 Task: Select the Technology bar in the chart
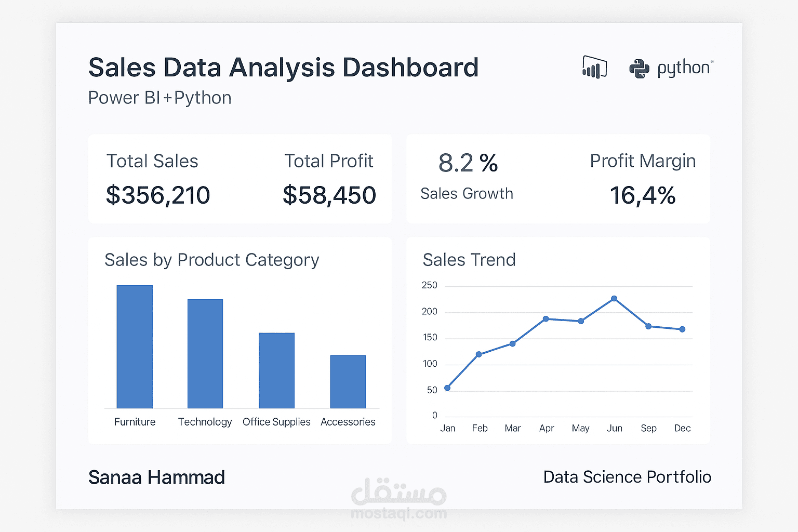tap(205, 354)
